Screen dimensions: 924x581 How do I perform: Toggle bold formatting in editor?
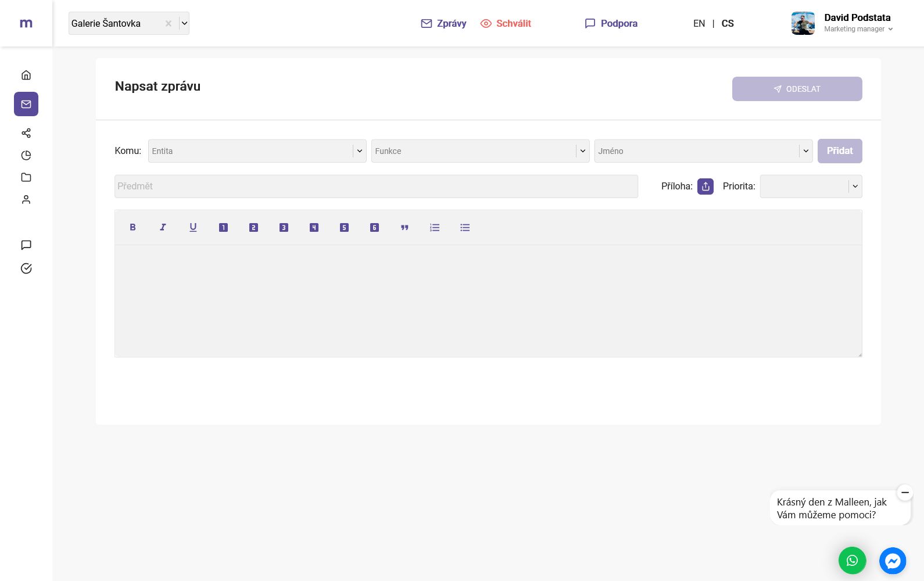[132, 227]
